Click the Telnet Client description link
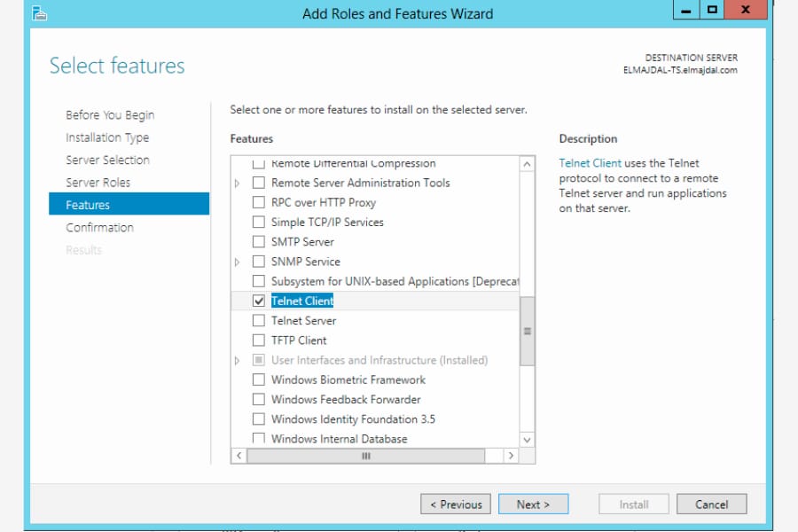This screenshot has height=532, width=798. point(590,163)
